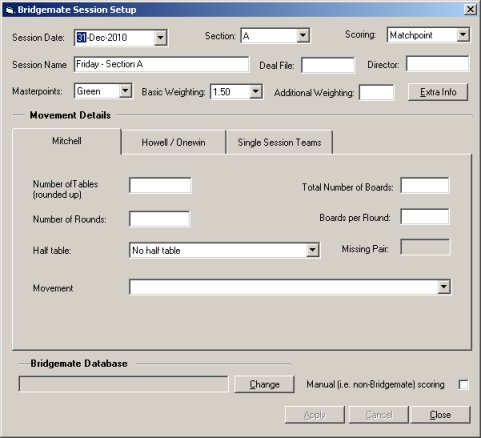Click the Session Name text field
Screen dimensions: 481x438
161,64
